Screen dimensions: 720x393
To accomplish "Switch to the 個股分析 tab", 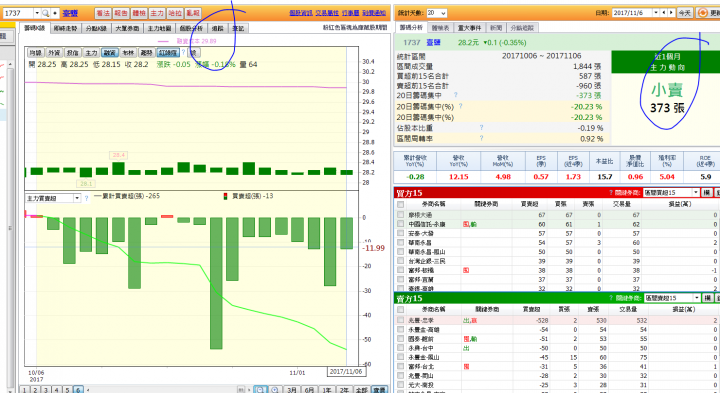I will tap(191, 28).
